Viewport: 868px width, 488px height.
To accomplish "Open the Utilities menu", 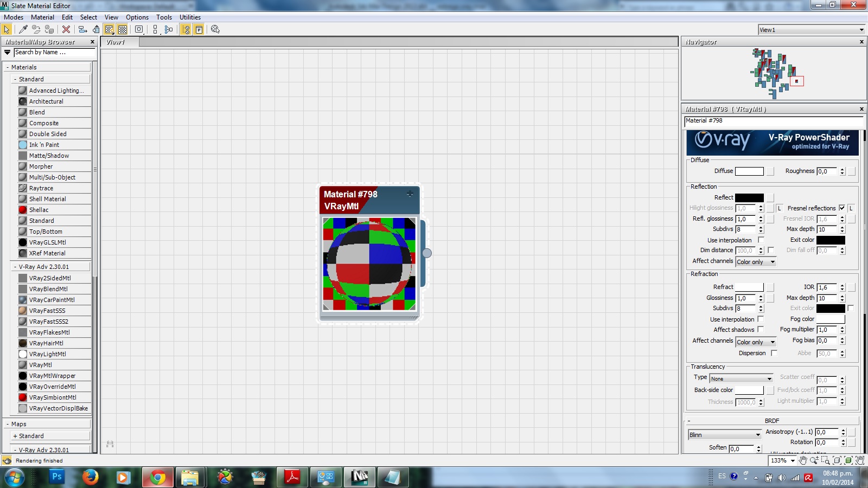I will (190, 17).
